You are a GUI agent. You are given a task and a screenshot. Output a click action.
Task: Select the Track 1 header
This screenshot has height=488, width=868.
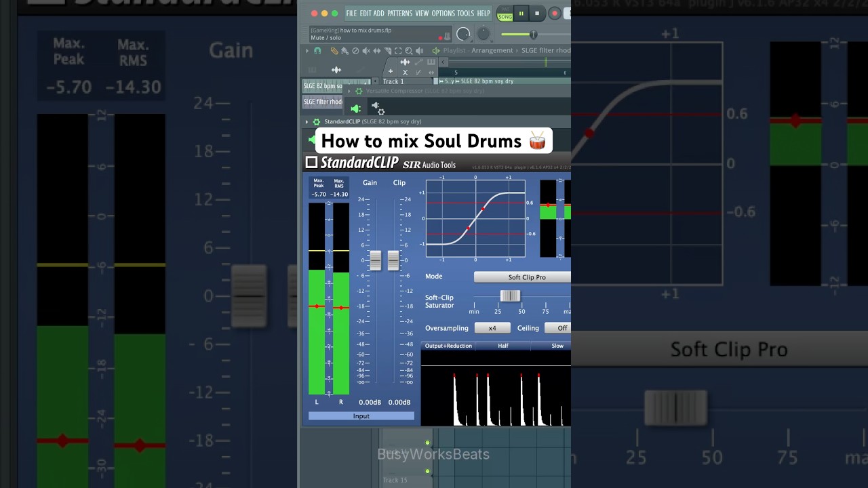tap(408, 81)
